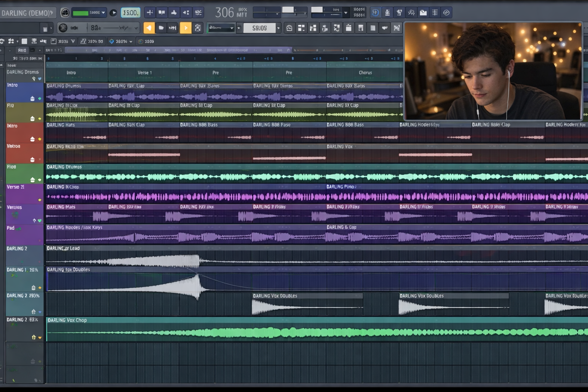
Task: Open the dropdown arrow beside the green meter
Action: tap(103, 12)
